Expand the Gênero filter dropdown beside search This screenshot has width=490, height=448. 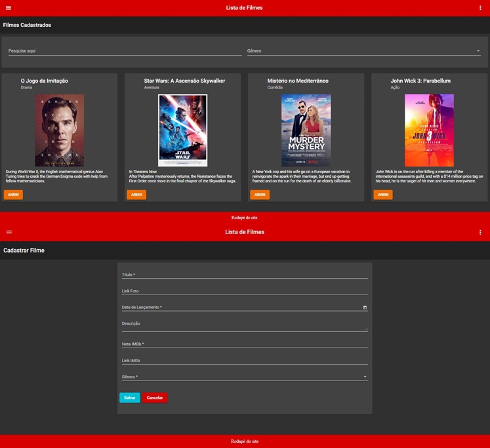click(x=478, y=51)
